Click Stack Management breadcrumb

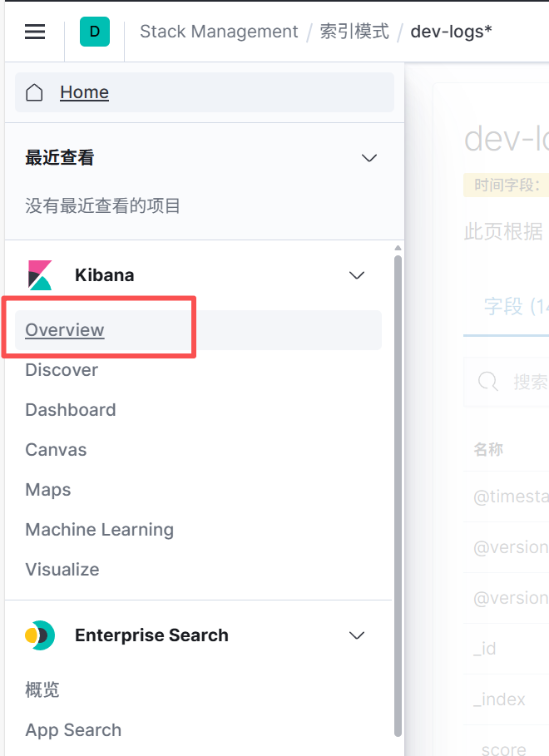click(219, 32)
